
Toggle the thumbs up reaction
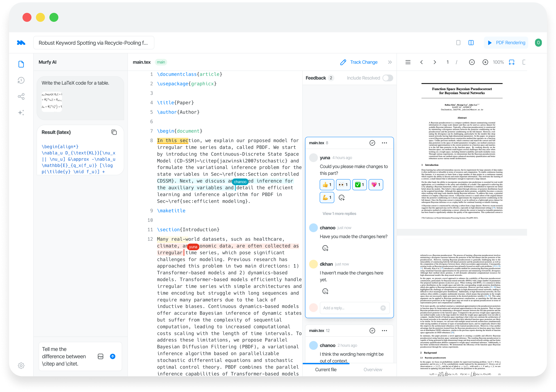coord(327,185)
